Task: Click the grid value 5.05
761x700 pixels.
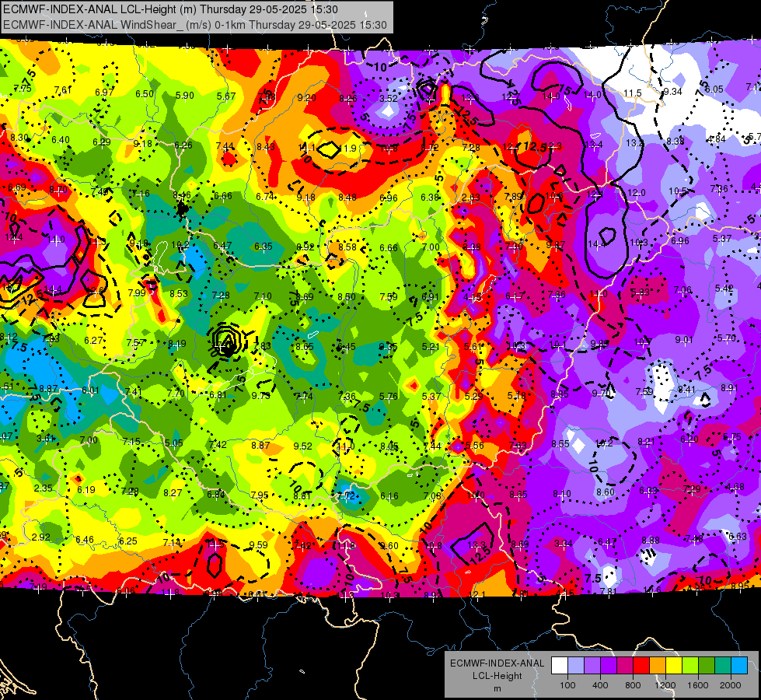Action: 174,443
